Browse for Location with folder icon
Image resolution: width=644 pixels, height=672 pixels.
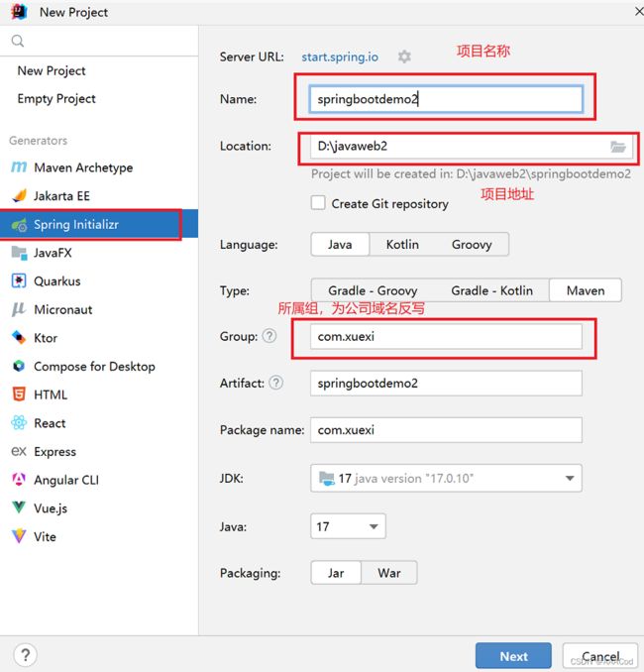point(618,147)
